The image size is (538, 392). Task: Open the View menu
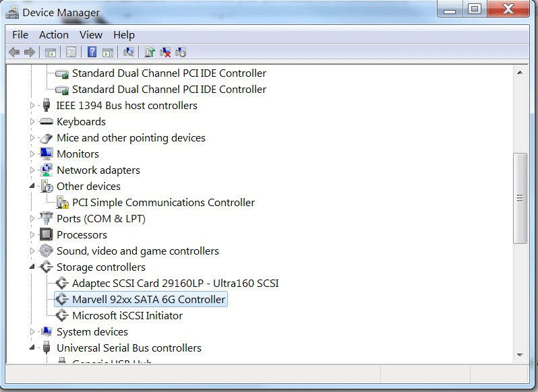click(91, 35)
